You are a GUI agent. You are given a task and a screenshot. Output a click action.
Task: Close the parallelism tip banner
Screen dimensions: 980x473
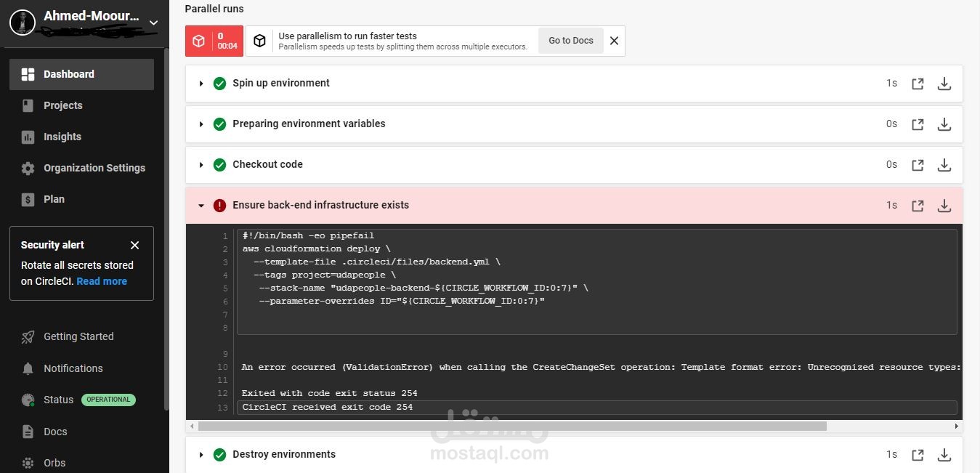pos(614,41)
